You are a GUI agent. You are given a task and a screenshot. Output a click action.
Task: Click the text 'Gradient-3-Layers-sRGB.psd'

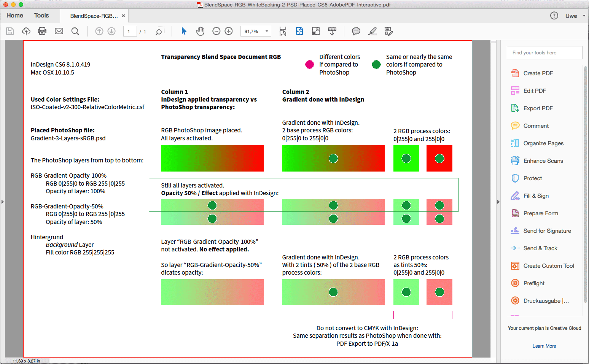(68, 138)
